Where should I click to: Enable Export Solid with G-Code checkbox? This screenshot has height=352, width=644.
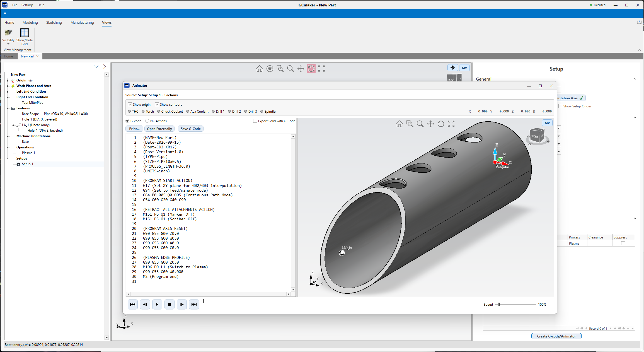(x=255, y=121)
